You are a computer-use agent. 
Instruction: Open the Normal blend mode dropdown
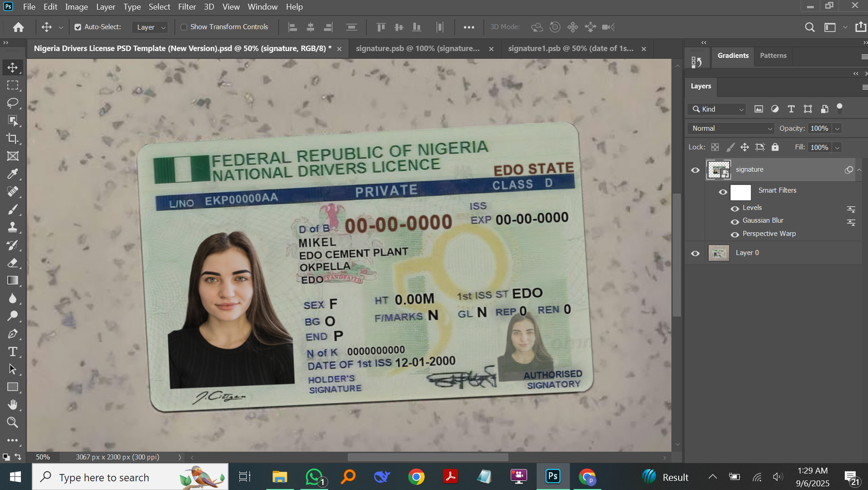(731, 129)
